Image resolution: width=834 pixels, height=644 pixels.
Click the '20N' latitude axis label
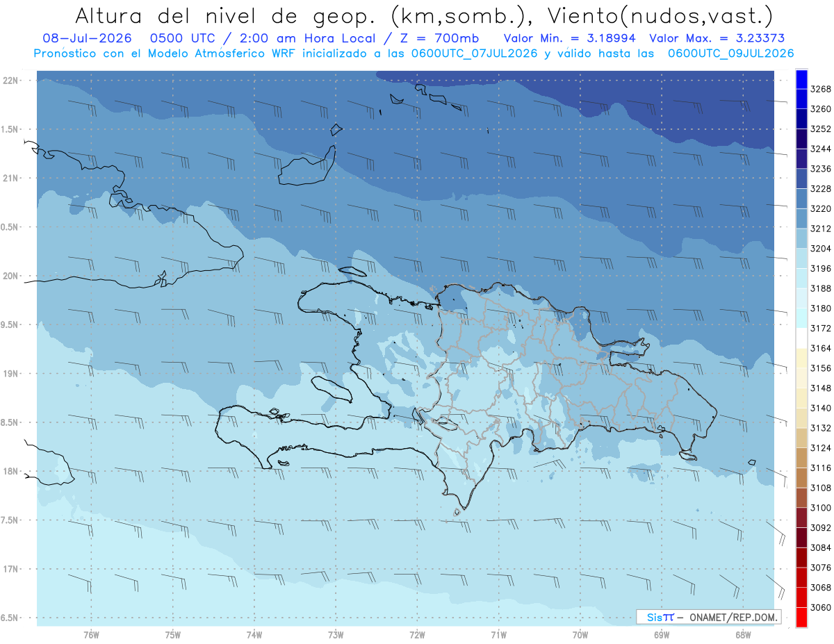coord(10,276)
